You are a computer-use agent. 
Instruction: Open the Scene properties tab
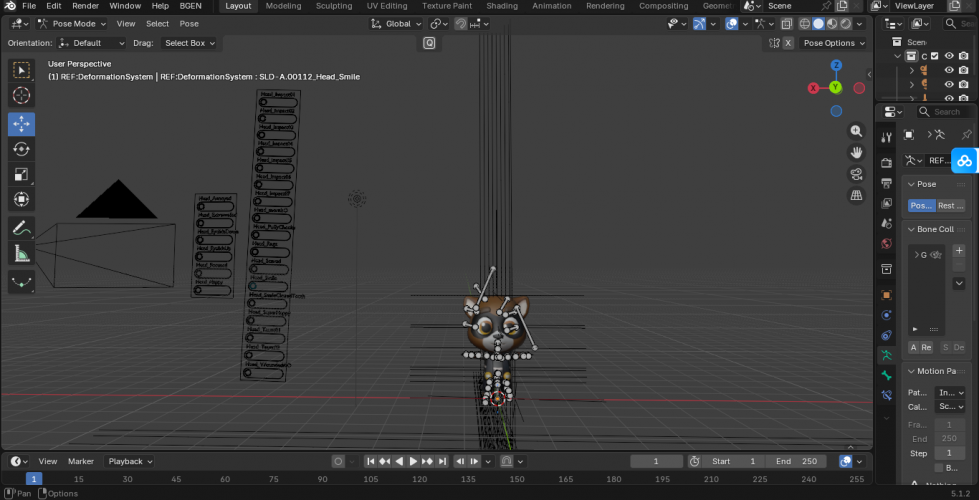click(x=886, y=223)
